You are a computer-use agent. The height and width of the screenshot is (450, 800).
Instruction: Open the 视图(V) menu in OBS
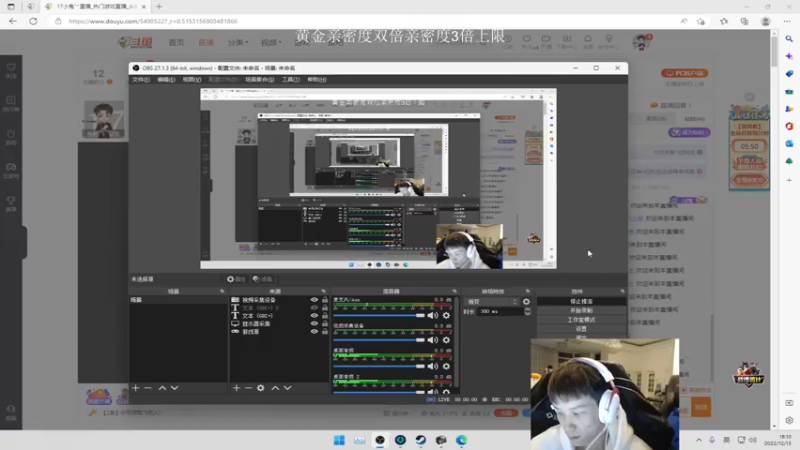pos(191,80)
